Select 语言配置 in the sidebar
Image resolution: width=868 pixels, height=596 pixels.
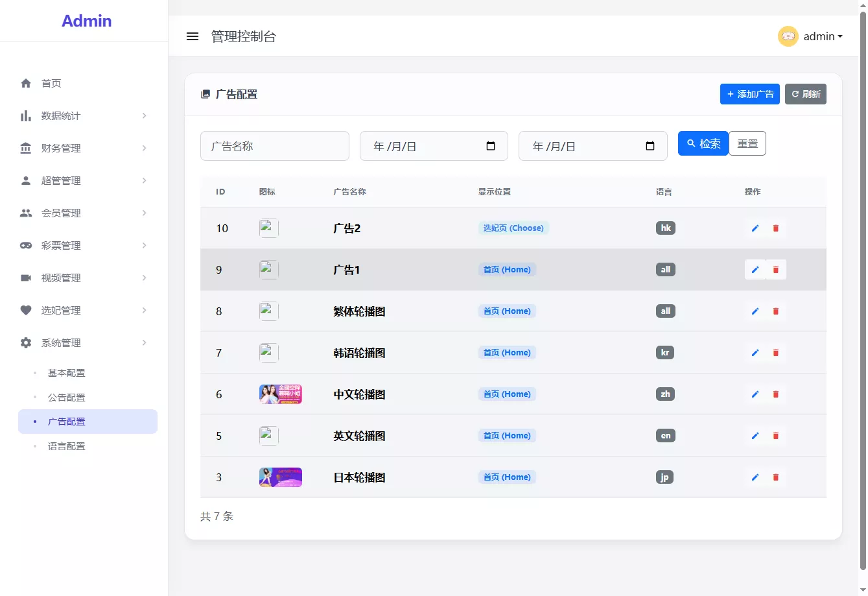[x=66, y=446]
